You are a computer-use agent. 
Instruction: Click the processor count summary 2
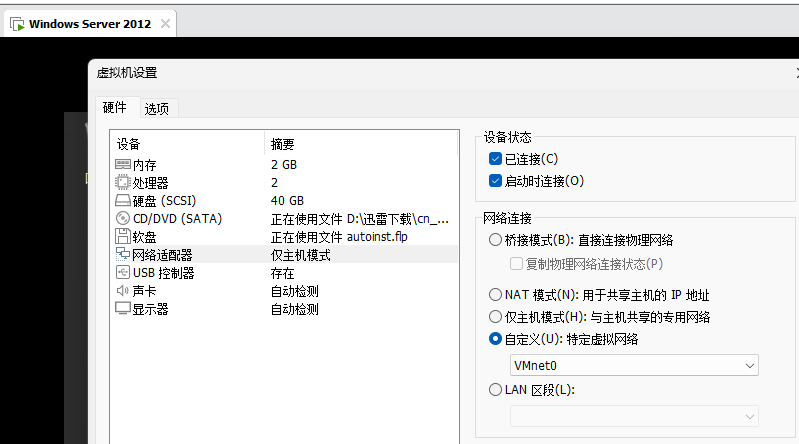pos(274,182)
